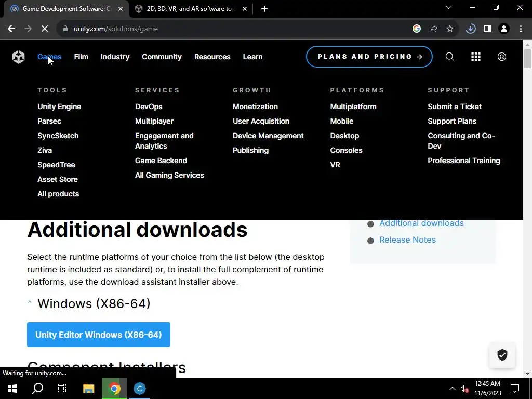Image resolution: width=532 pixels, height=399 pixels.
Task: Open the Resources nav menu
Action: (212, 57)
